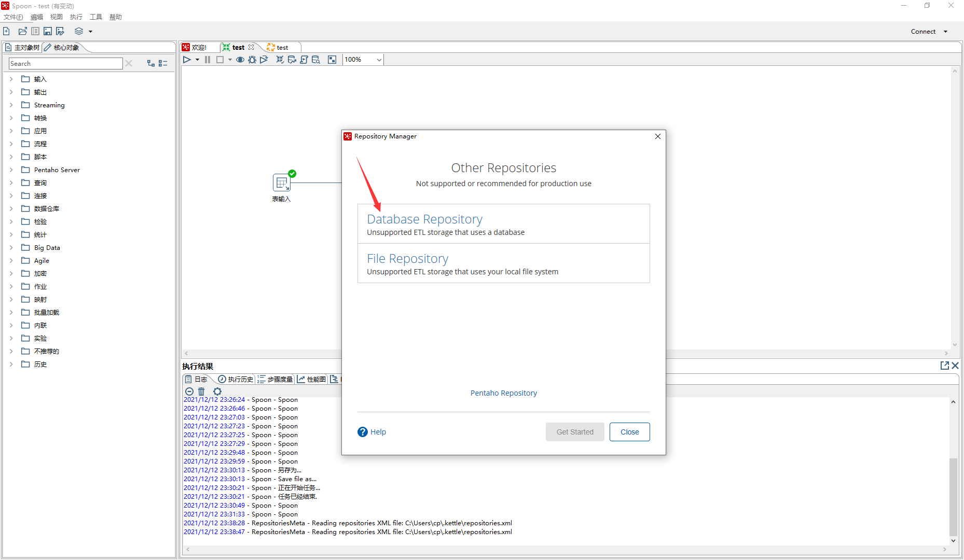This screenshot has height=560, width=964.
Task: Open the 视图 menu
Action: coord(57,17)
